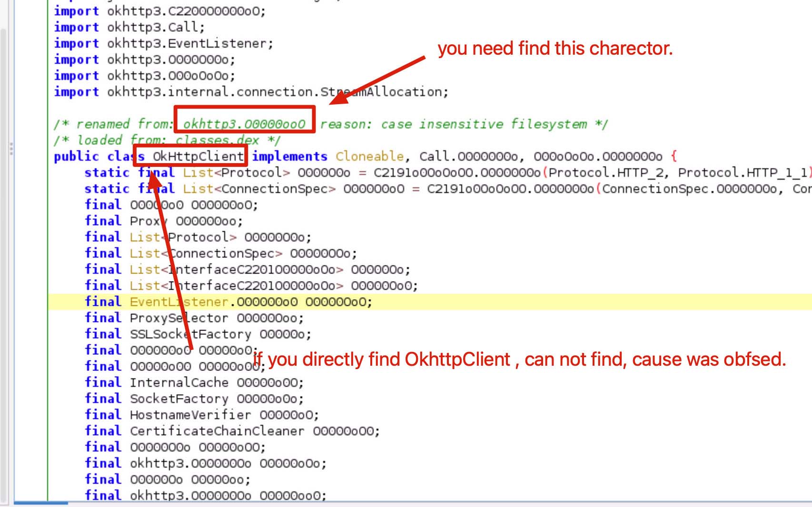Click the InternalCache field type
Image resolution: width=812 pixels, height=507 pixels.
pyautogui.click(x=179, y=382)
